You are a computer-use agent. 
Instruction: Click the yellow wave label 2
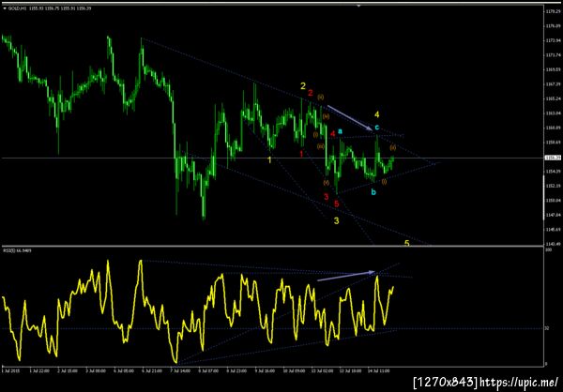click(303, 85)
